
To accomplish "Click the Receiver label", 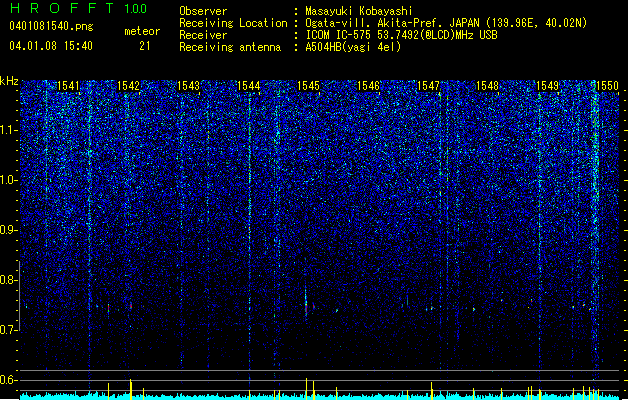I will tap(203, 35).
